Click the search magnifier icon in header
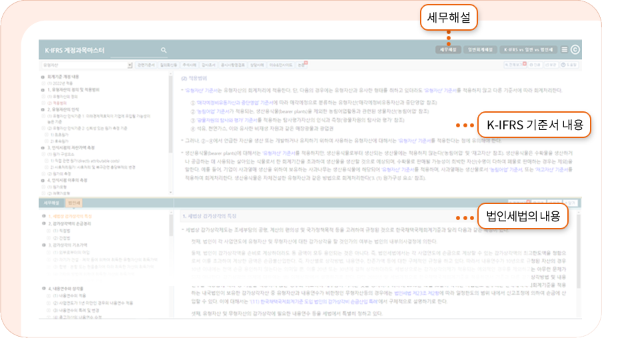The height and width of the screenshot is (364, 628). pos(163,49)
